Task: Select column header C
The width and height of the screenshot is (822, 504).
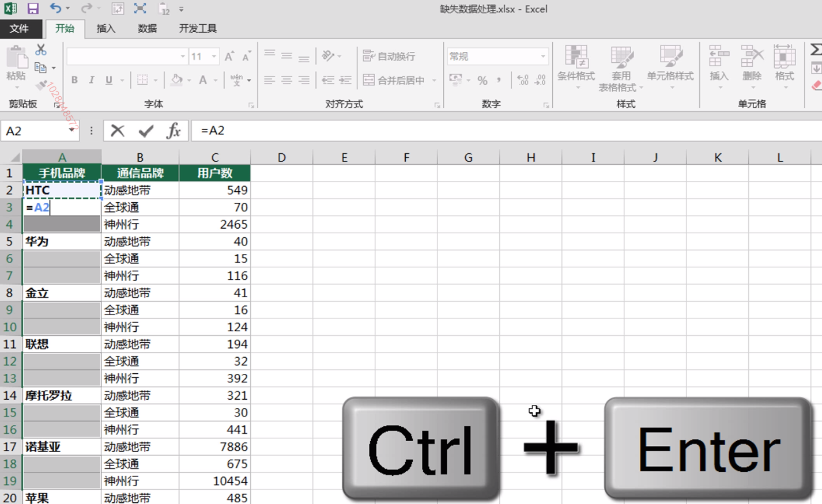Action: 214,157
